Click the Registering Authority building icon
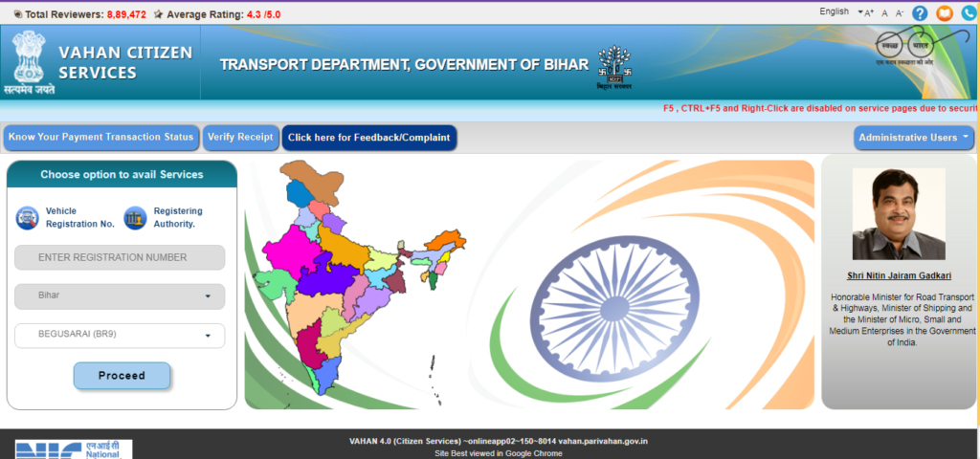This screenshot has height=459, width=980. click(x=135, y=217)
